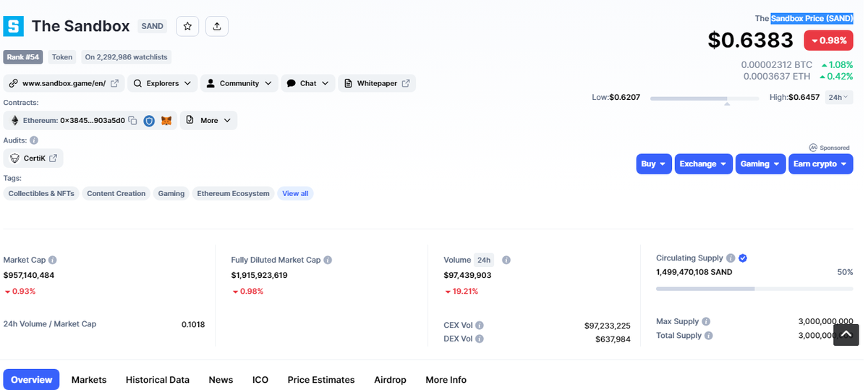Click 1,499,470,108 SAND supply value

tap(694, 272)
